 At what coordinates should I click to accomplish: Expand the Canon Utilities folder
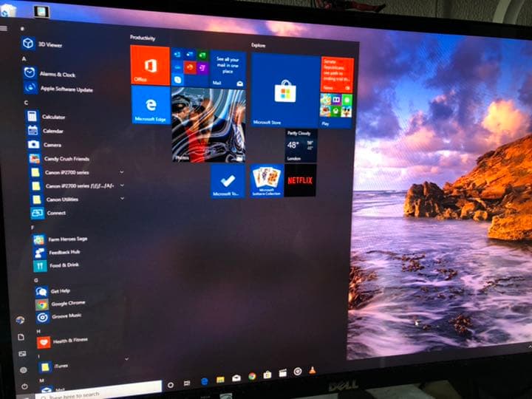pos(122,199)
